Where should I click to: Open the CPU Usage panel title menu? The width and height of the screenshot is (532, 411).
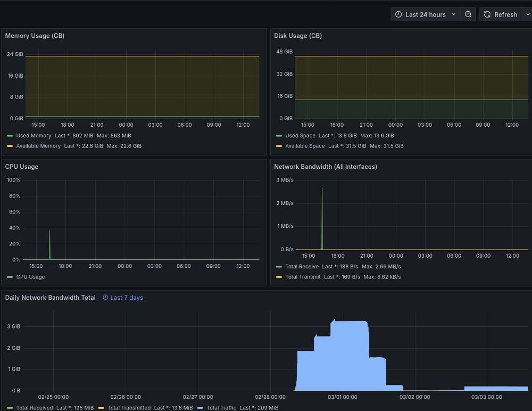point(22,167)
